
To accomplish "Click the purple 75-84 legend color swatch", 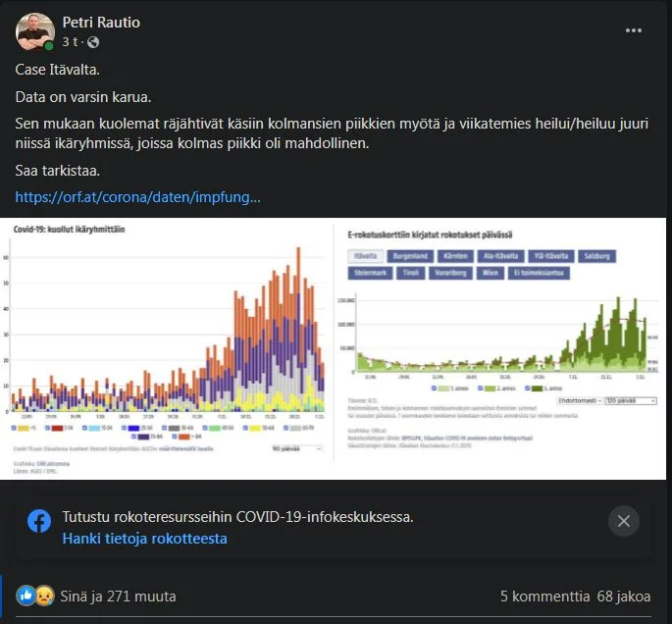I will click(x=143, y=437).
